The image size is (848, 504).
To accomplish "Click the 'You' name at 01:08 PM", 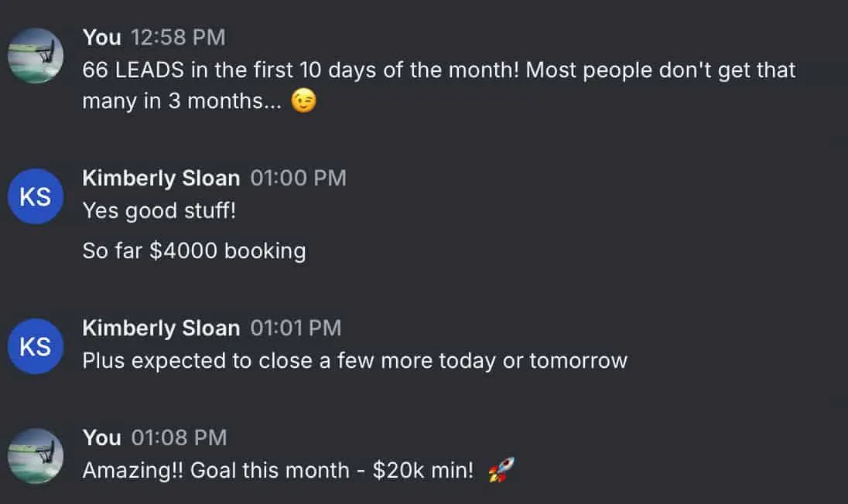I will (x=101, y=438).
